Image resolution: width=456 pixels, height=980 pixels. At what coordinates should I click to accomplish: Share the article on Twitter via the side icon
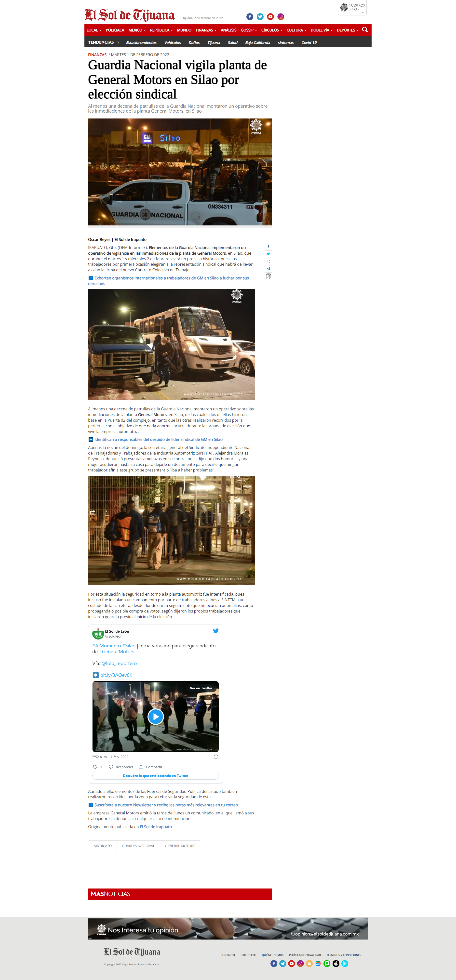pos(268,254)
